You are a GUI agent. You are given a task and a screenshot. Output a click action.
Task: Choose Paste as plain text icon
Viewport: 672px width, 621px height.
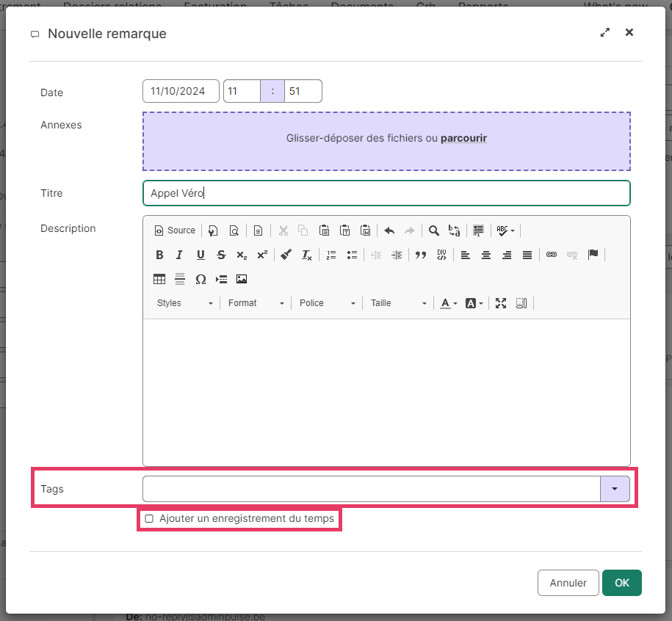tap(344, 230)
